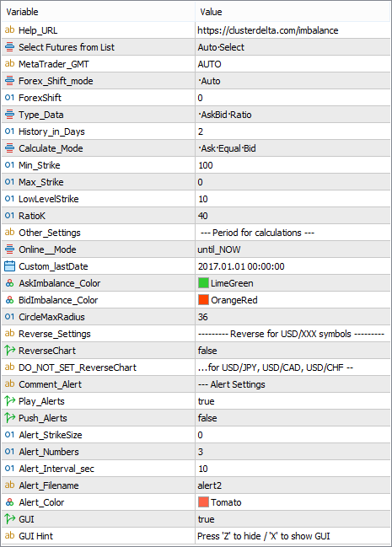Click the Value column header

(293, 12)
